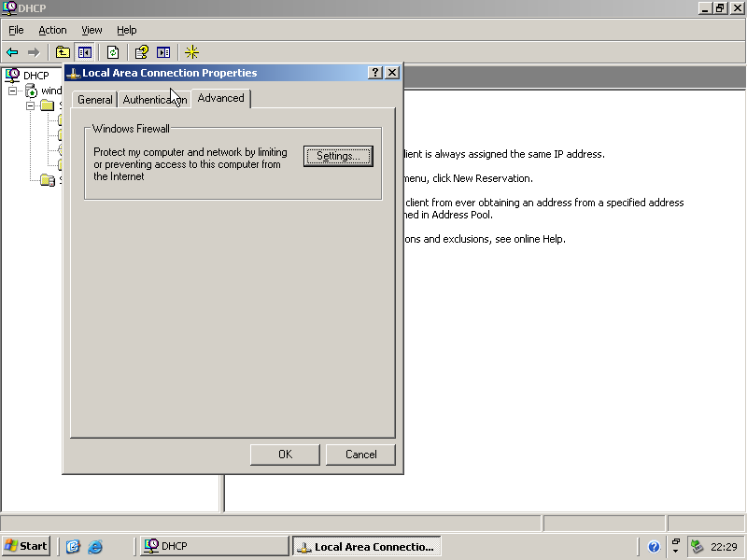Click the help icon in the system tray
Screen dimensions: 747x560
pos(654,547)
